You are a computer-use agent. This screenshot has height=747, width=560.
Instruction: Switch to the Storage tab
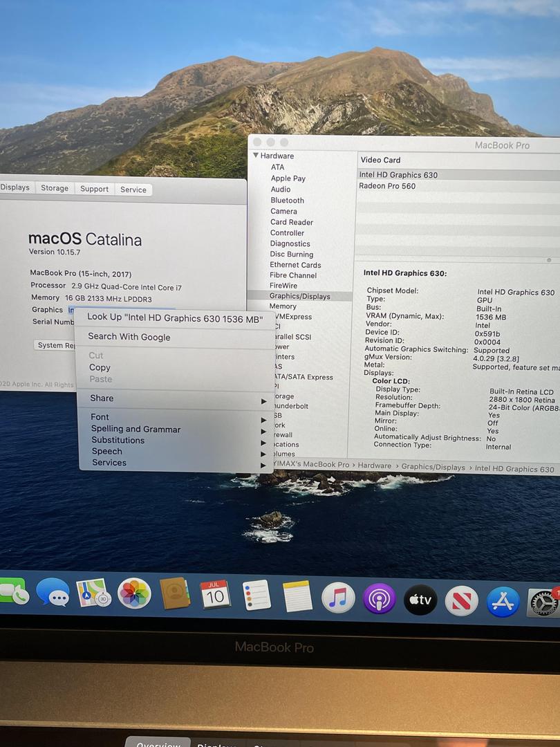pos(55,188)
